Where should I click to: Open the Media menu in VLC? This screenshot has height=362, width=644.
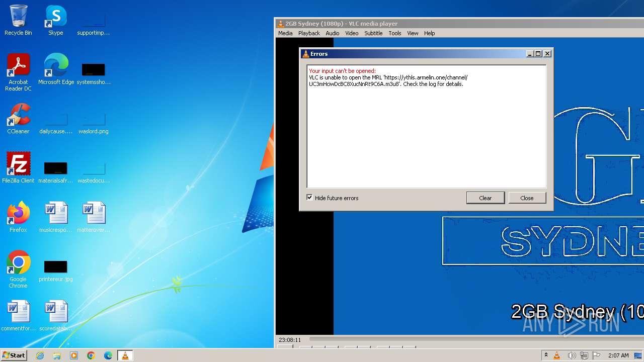pos(285,33)
